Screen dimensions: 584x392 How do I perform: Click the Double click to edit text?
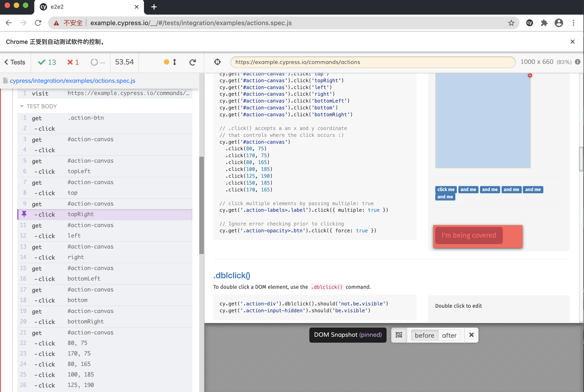click(459, 306)
